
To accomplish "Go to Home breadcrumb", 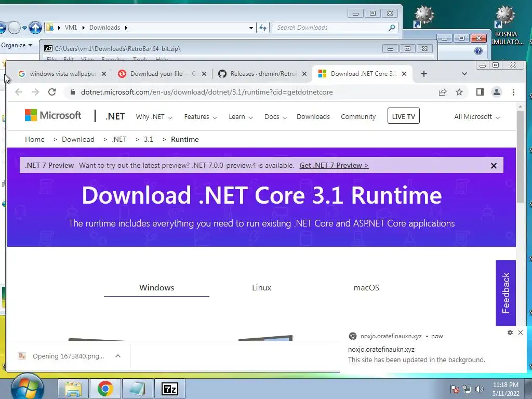I will [35, 139].
